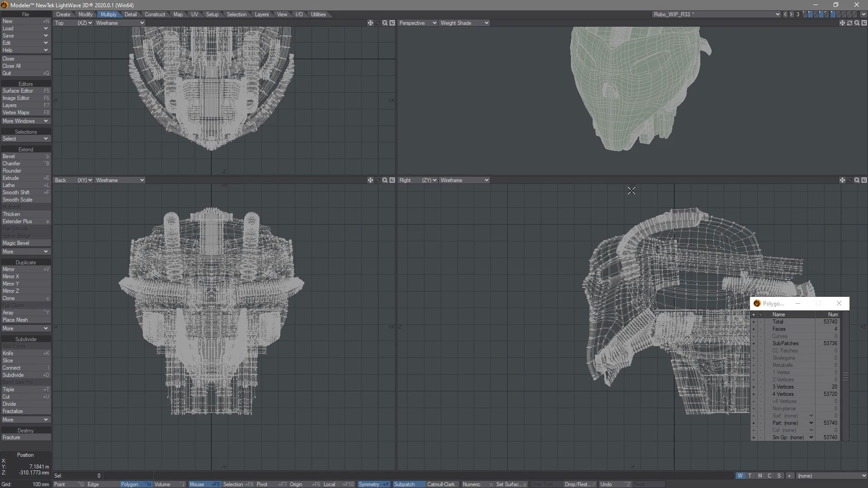Switch vertex map type to T (texture)
Image resolution: width=868 pixels, height=488 pixels.
[x=750, y=476]
